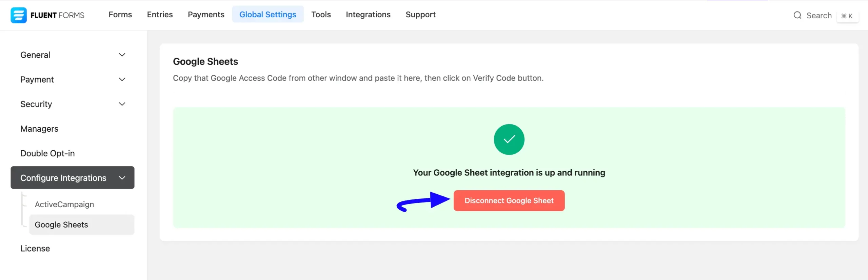Image resolution: width=868 pixels, height=280 pixels.
Task: Select the Google Sheets sidebar item
Action: click(x=82, y=225)
